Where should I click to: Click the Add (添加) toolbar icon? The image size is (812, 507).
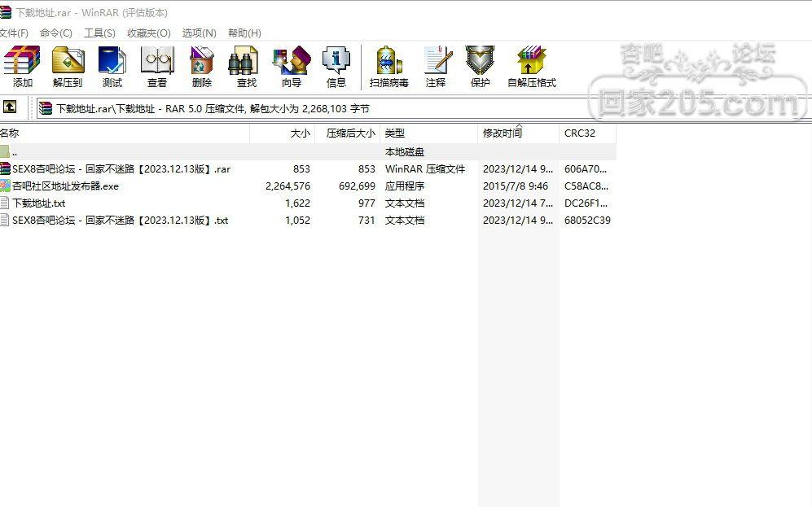pos(22,60)
